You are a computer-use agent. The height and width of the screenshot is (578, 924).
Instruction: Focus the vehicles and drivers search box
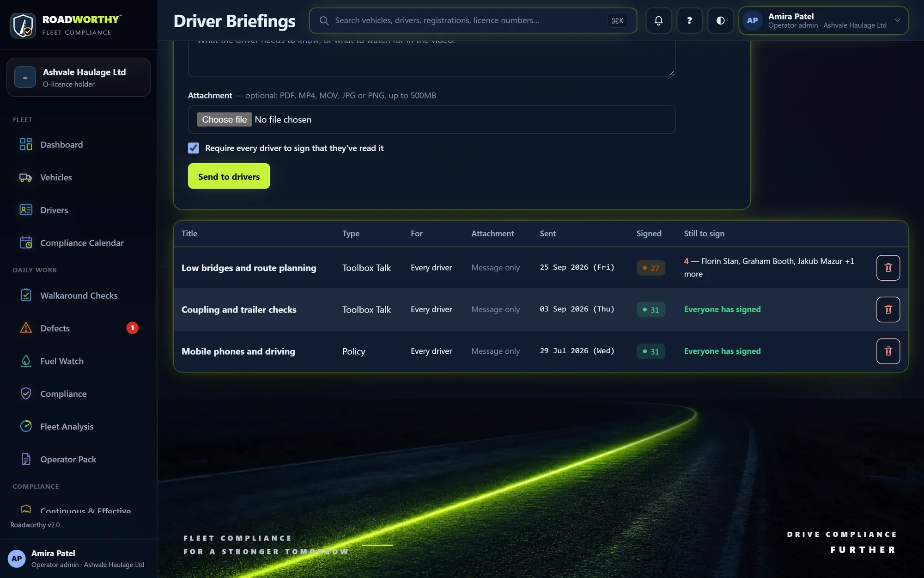[473, 20]
